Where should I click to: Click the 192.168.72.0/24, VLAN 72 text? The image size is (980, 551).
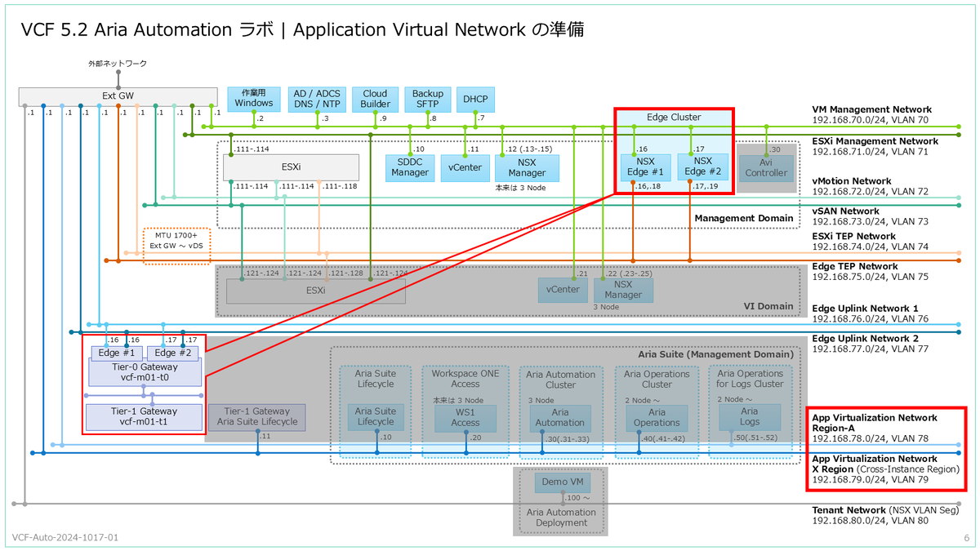(x=870, y=192)
